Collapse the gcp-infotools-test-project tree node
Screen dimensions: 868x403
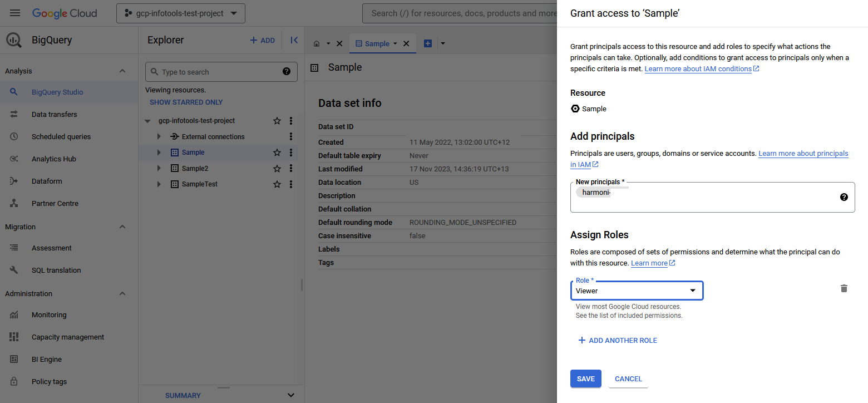point(147,121)
